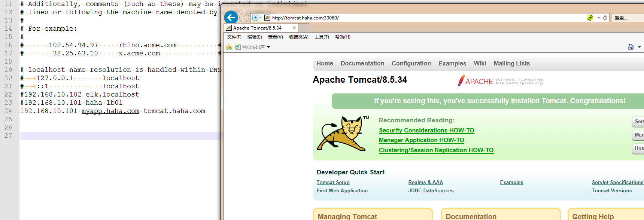Viewport: 644px width, 220px height.
Task: Open the 查看(V) menu
Action: (275, 37)
